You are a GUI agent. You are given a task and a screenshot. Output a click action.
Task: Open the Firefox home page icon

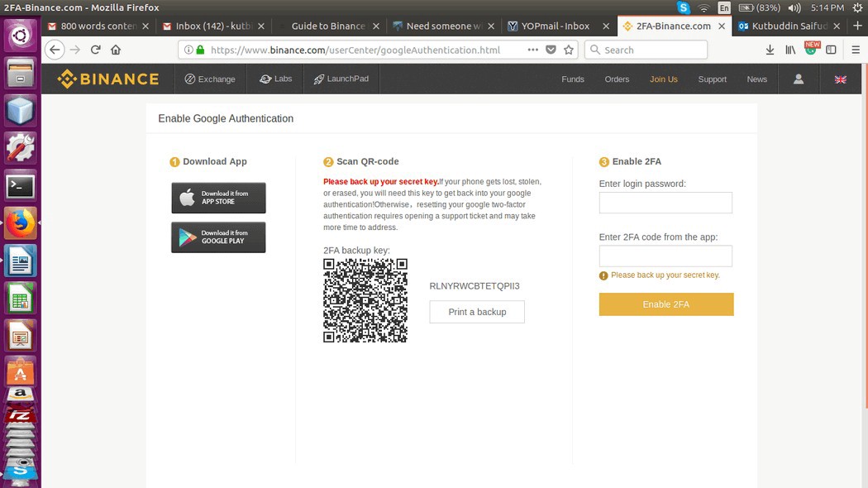(116, 50)
